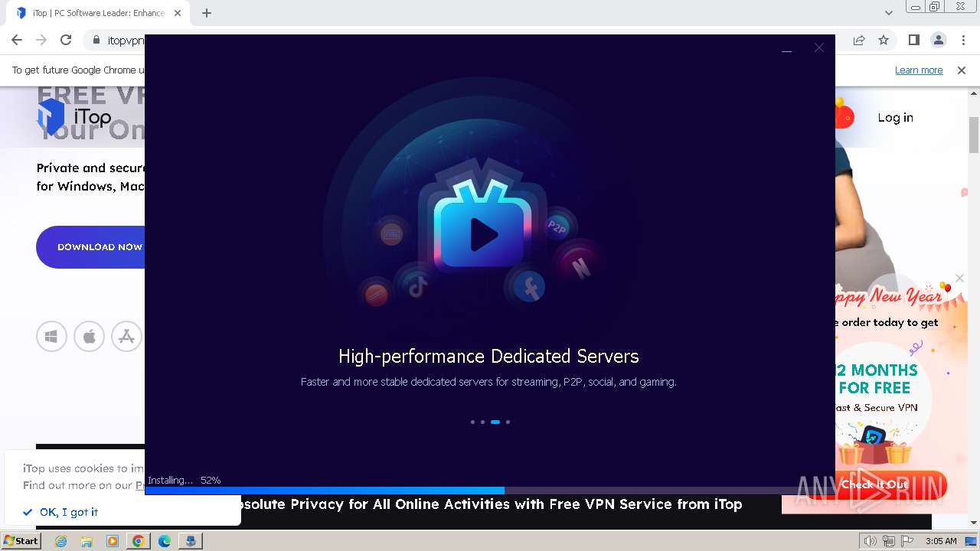Viewport: 980px width, 551px height.
Task: Select the Windows platform icon
Action: (51, 337)
